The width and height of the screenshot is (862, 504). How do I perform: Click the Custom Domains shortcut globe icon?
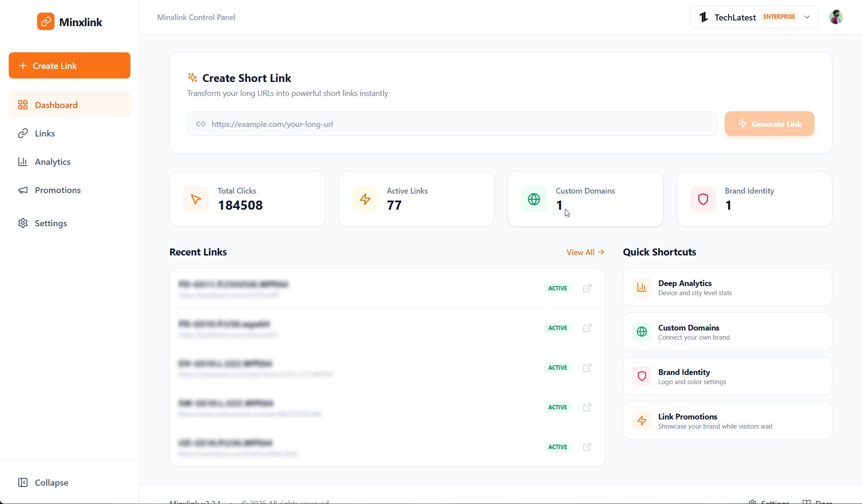[642, 332]
